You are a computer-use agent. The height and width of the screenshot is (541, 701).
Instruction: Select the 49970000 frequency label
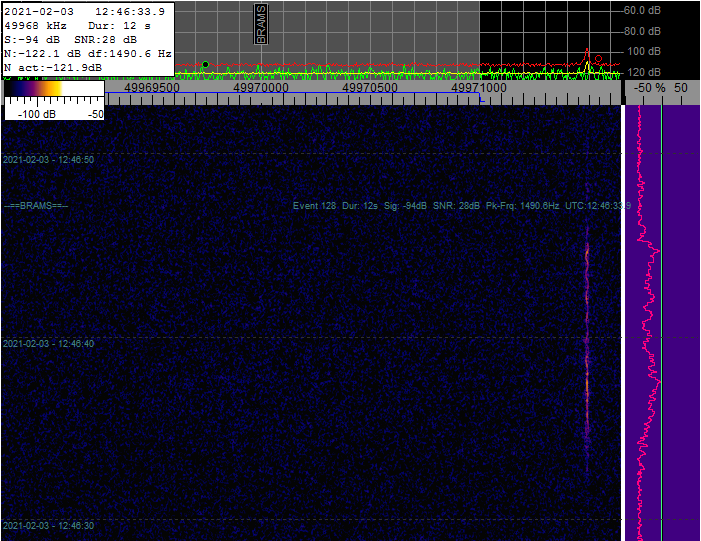[261, 87]
